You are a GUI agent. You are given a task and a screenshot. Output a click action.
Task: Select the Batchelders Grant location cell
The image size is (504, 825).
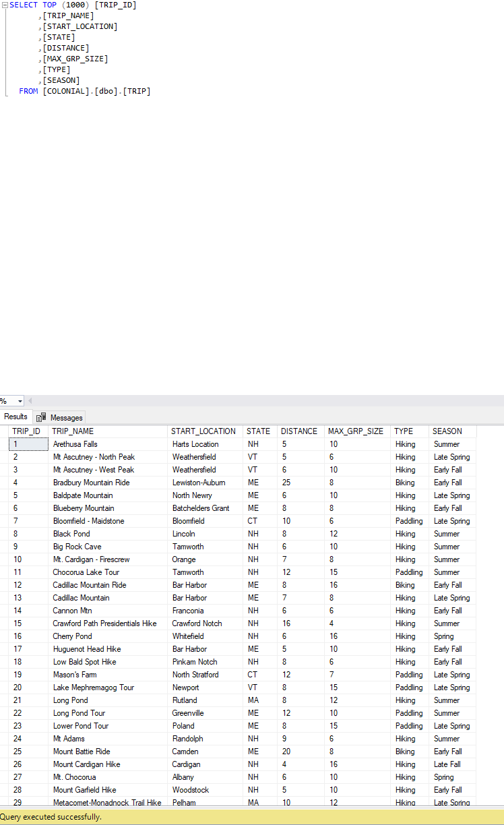206,508
